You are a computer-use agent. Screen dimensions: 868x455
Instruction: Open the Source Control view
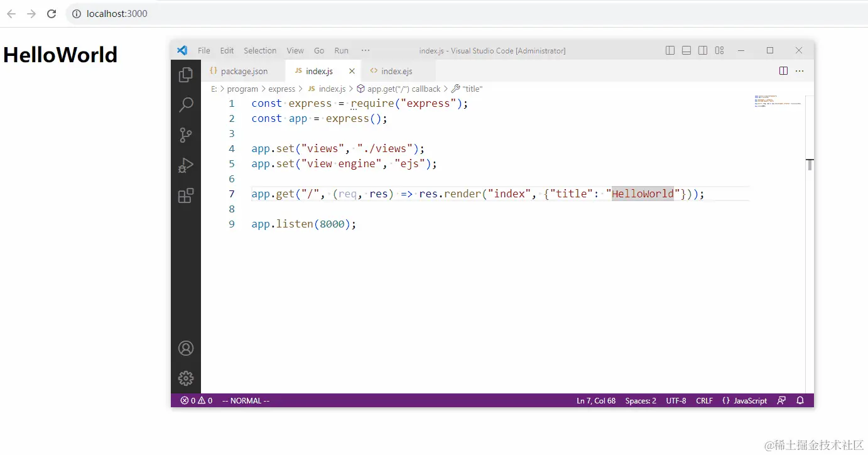(186, 135)
